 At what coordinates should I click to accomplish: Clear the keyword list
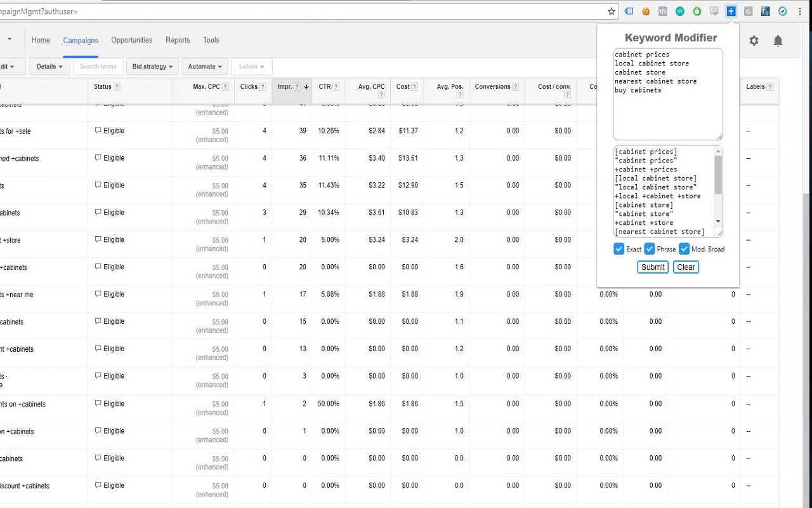(x=686, y=267)
